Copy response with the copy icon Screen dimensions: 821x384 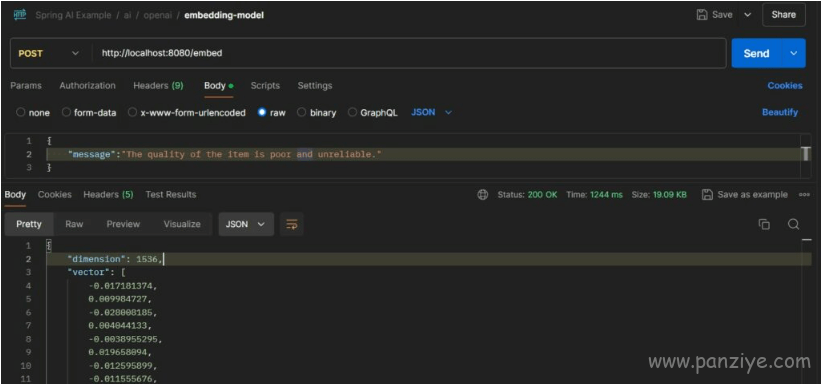(x=764, y=224)
